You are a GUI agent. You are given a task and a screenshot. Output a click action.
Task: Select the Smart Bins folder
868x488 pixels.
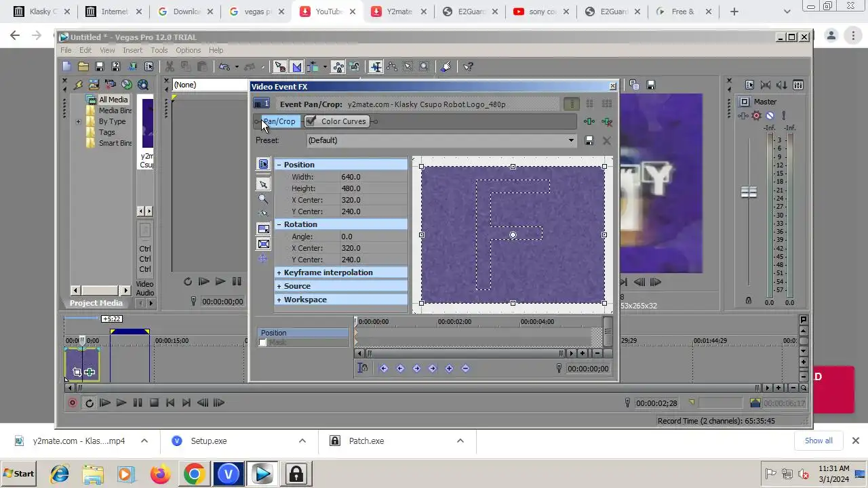pyautogui.click(x=109, y=143)
